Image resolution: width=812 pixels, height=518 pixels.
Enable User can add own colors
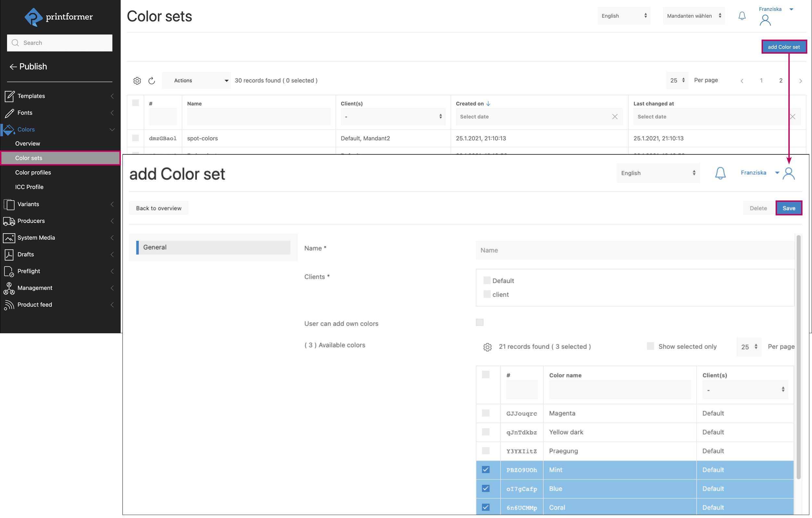(x=479, y=322)
